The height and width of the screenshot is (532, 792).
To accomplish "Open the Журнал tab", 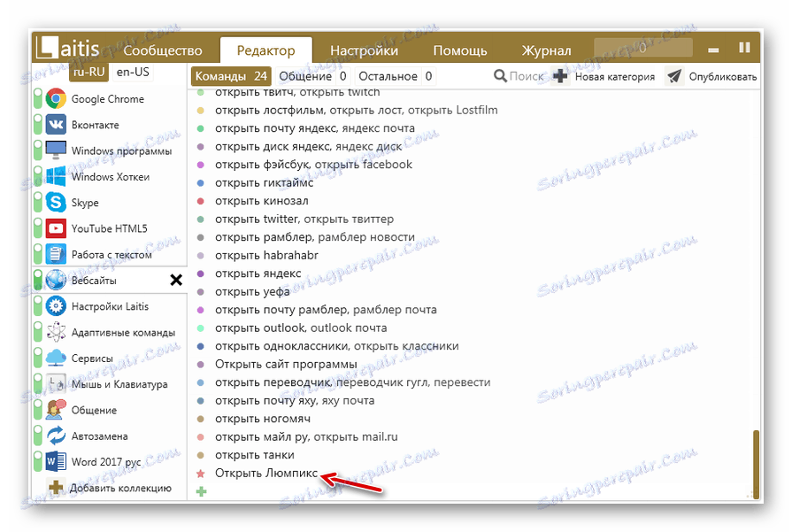I will point(546,50).
